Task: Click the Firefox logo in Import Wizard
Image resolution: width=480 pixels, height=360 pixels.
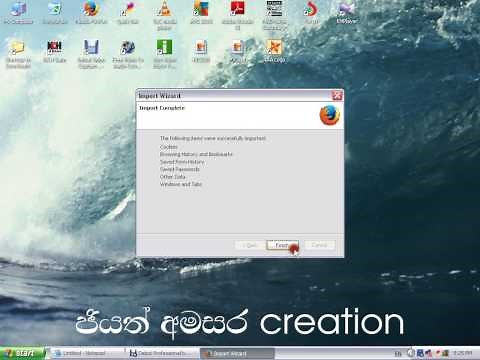Action: (329, 115)
